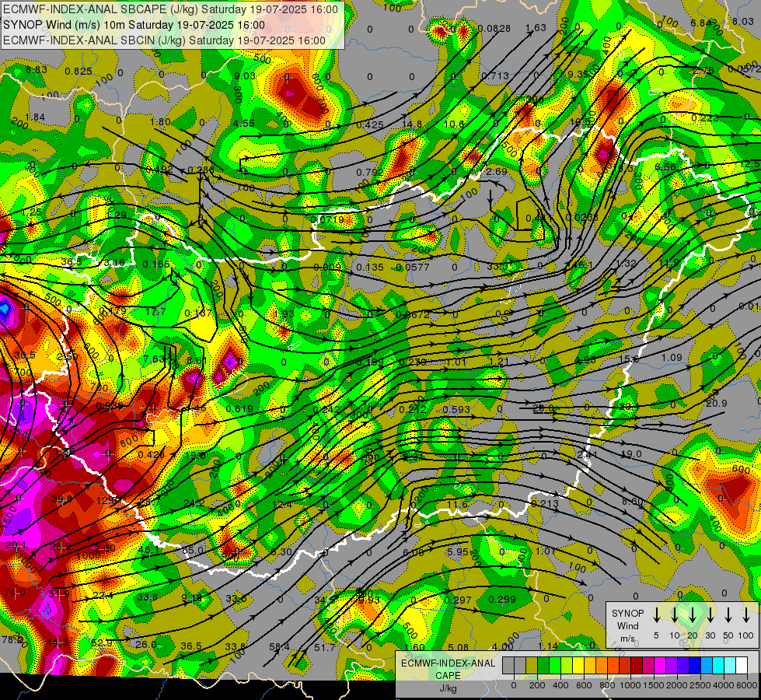Click the map value 5.95
Screen dimensions: 761x700
point(458,552)
